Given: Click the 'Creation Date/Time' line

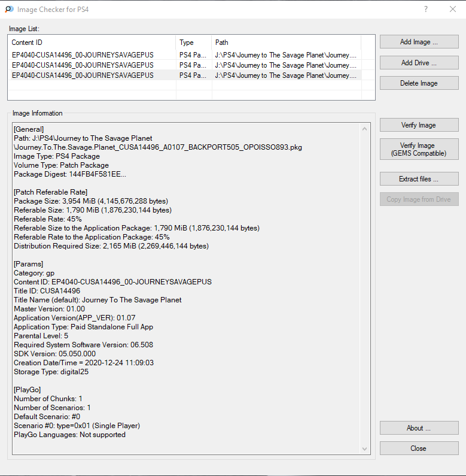Looking at the screenshot, I should coord(84,363).
